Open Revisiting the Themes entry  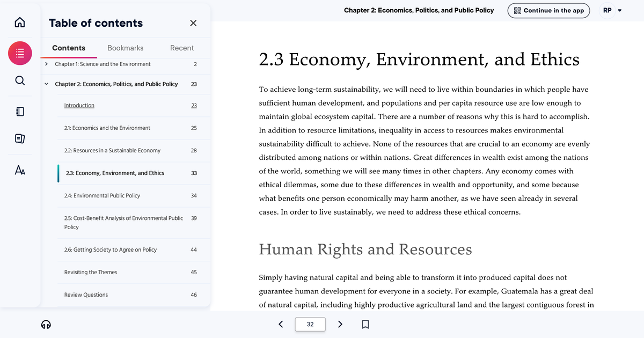(91, 272)
